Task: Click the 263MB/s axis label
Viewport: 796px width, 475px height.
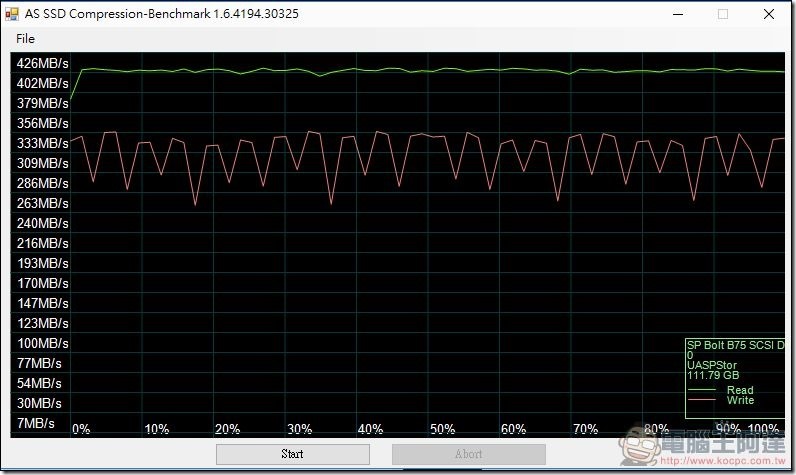Action: [42, 203]
